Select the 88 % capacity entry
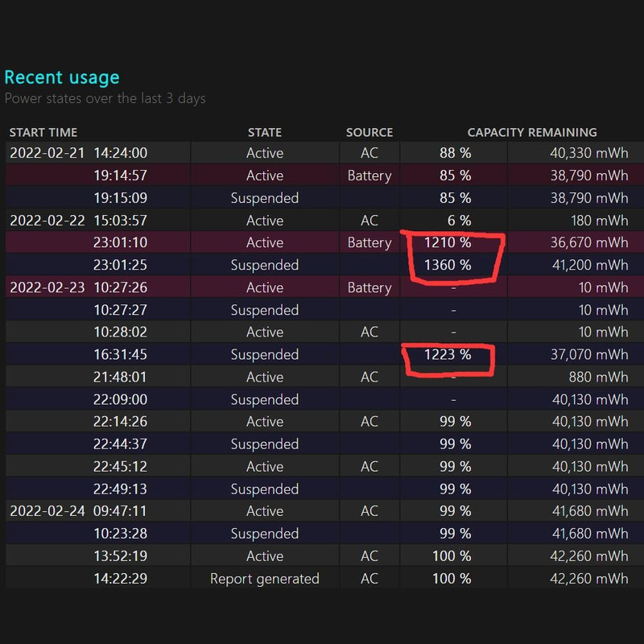Image resolution: width=644 pixels, height=644 pixels. point(455,153)
